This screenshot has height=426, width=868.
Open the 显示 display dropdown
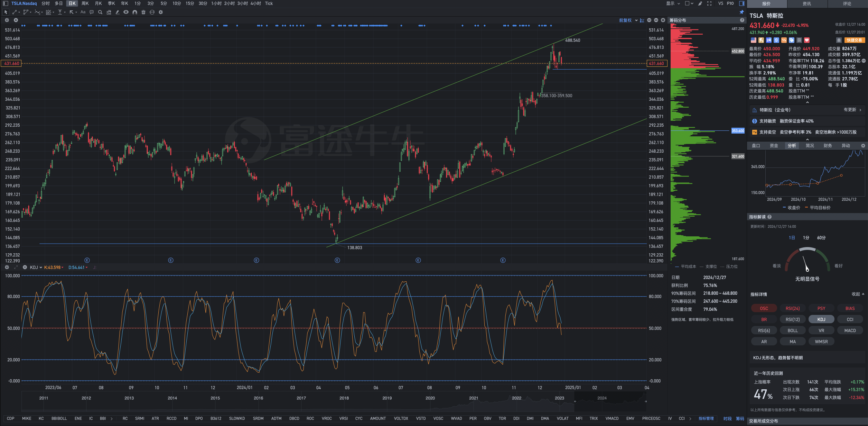pos(673,3)
